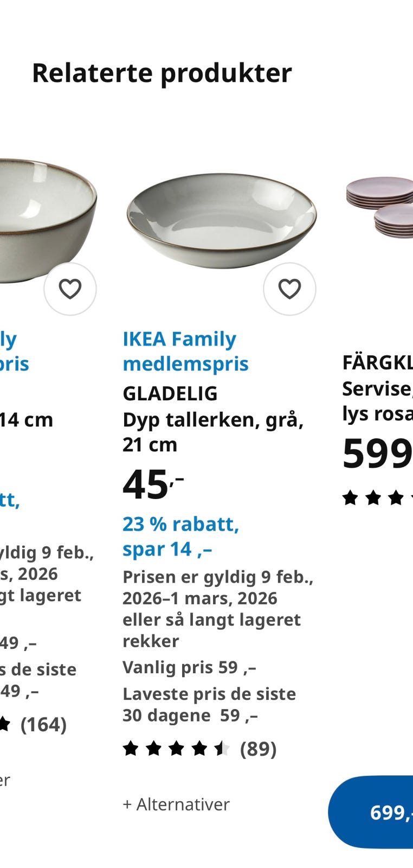This screenshot has width=413, height=868.
Task: Open the (89) reviews count
Action: 259,749
